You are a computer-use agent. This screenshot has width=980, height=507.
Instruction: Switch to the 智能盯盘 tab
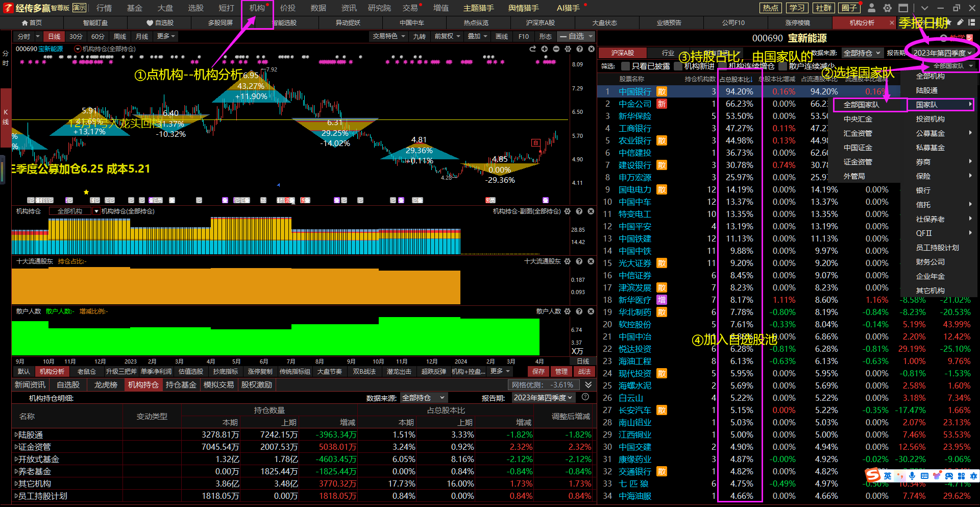point(95,22)
